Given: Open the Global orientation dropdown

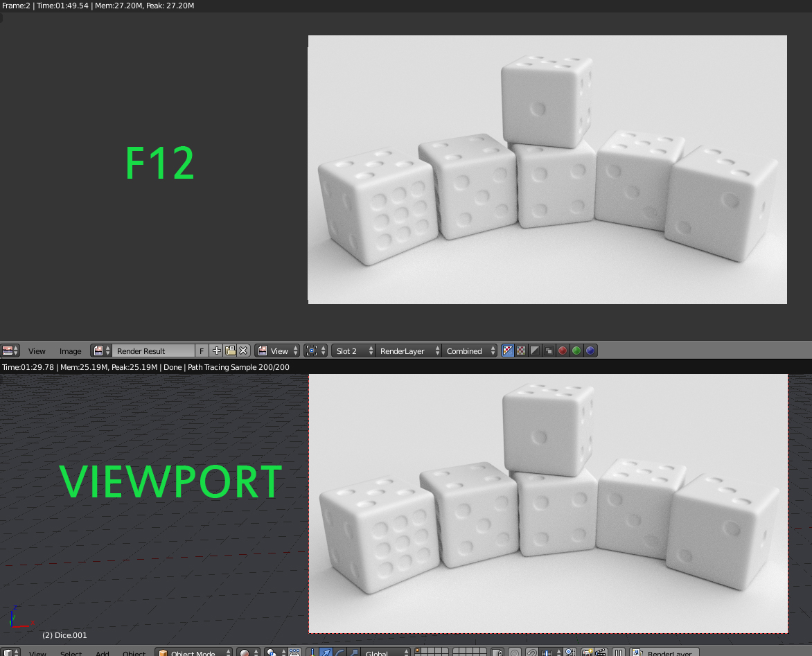Looking at the screenshot, I should (x=386, y=653).
